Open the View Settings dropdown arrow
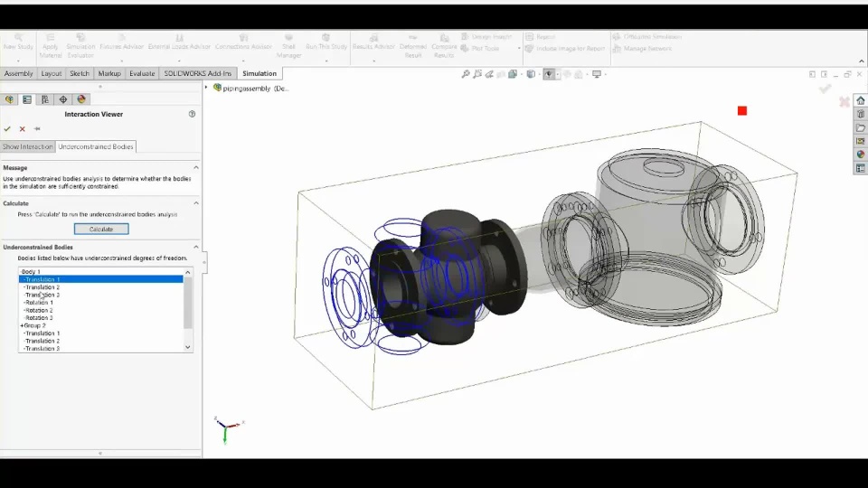Screen dimensions: 868x488 coord(605,74)
